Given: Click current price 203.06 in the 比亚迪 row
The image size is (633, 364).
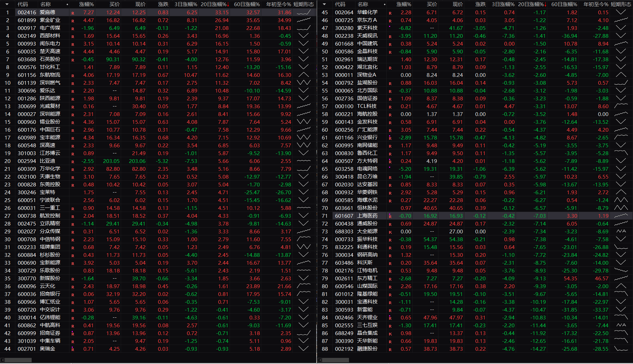Looking at the screenshot, I should tap(137, 161).
